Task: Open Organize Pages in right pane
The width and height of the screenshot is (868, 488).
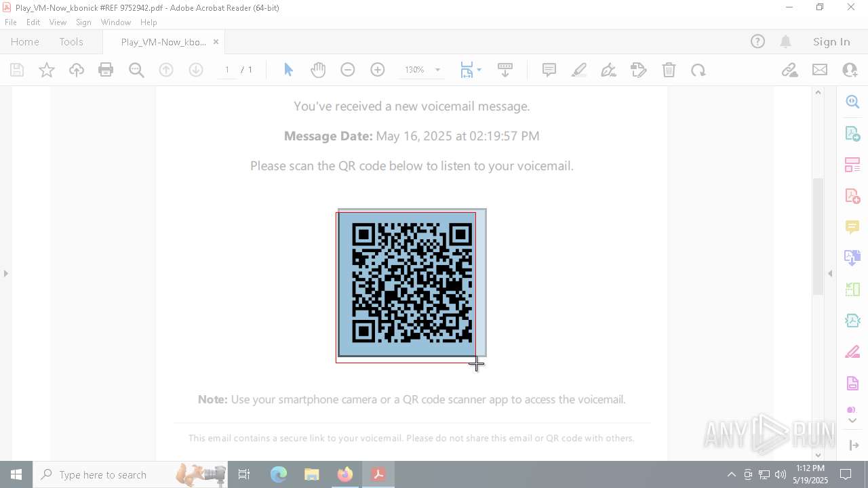Action: (x=852, y=165)
